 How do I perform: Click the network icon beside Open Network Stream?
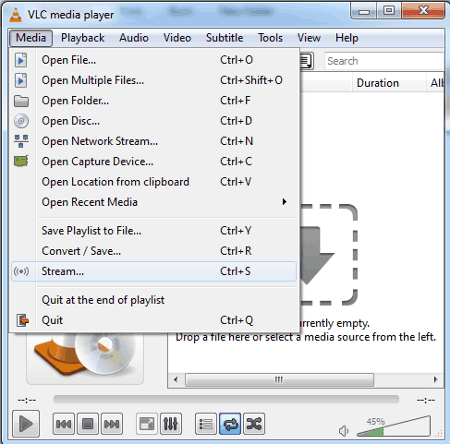coord(21,141)
